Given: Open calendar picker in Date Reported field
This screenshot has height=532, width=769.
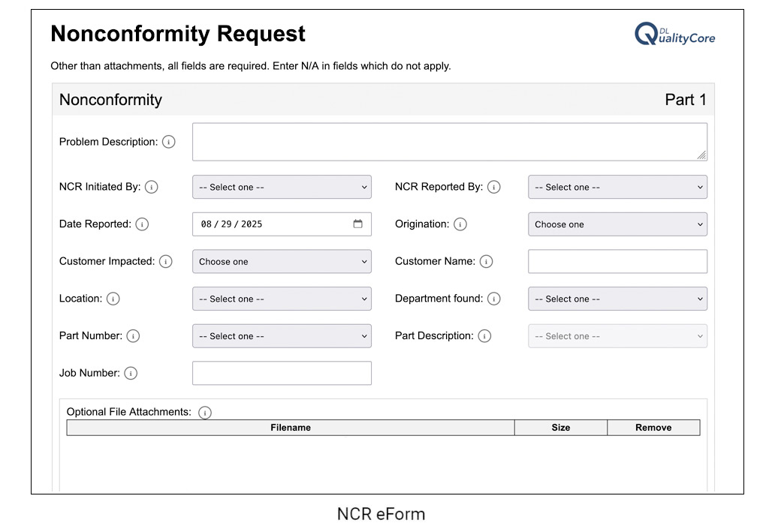Looking at the screenshot, I should tap(357, 224).
